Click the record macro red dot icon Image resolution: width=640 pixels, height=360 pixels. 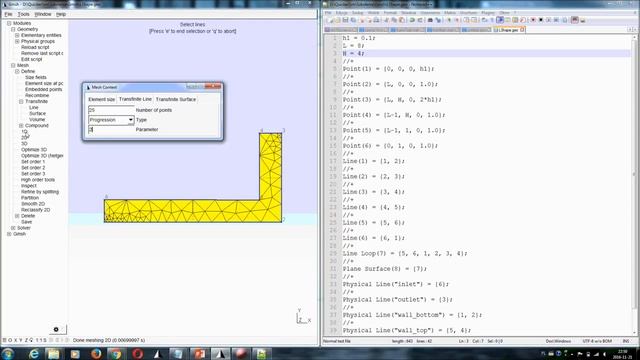click(533, 20)
